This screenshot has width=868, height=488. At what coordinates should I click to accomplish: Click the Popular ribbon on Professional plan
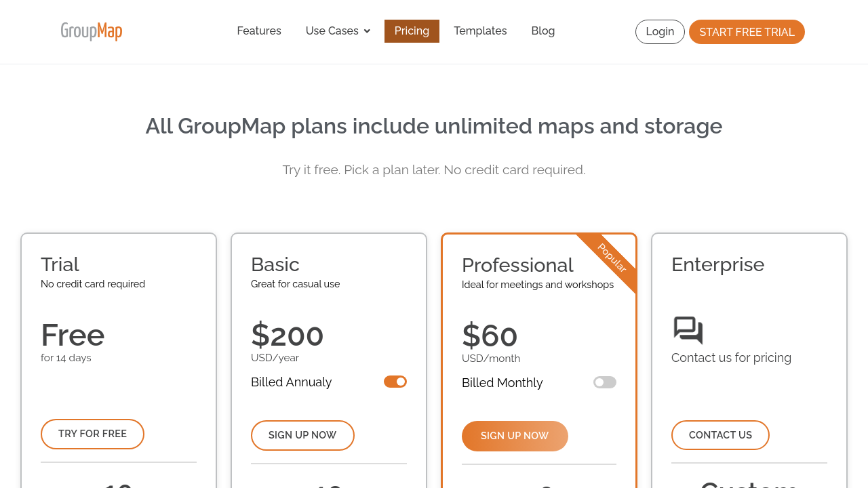(612, 258)
